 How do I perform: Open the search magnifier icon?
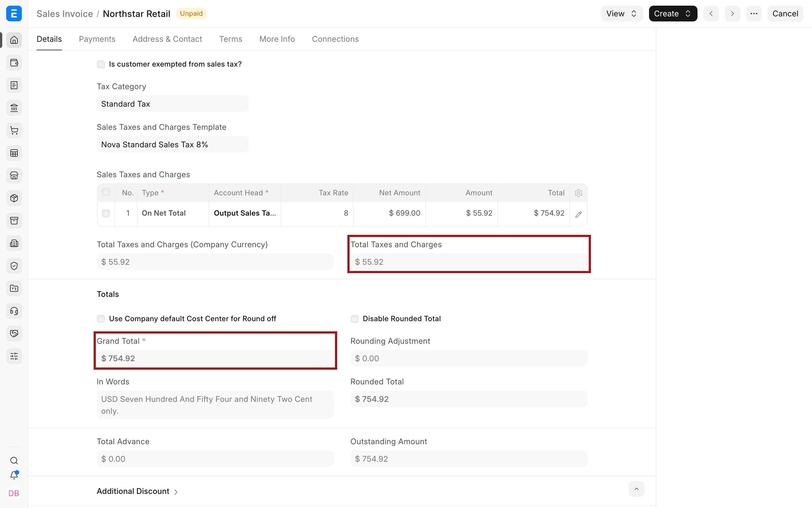[x=14, y=460]
